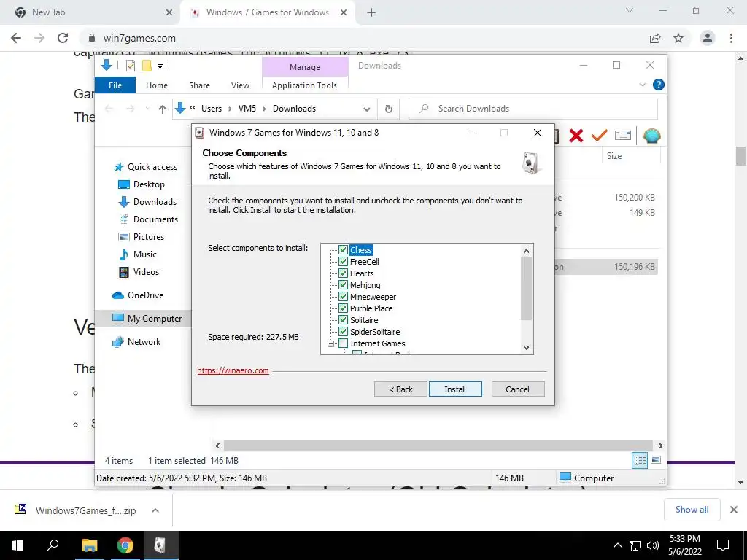Open the Home ribbon tab
Viewport: 747px width, 560px height.
[x=157, y=85]
